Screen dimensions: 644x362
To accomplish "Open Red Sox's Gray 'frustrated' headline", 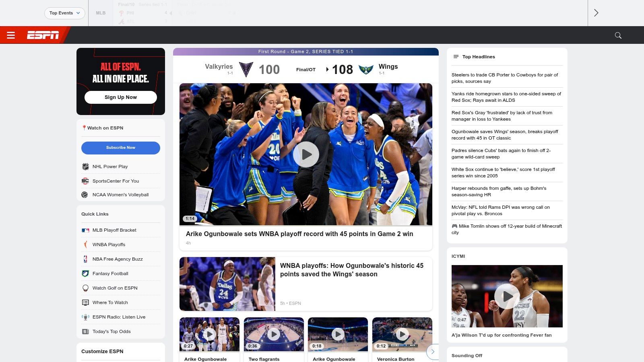I will click(x=502, y=116).
